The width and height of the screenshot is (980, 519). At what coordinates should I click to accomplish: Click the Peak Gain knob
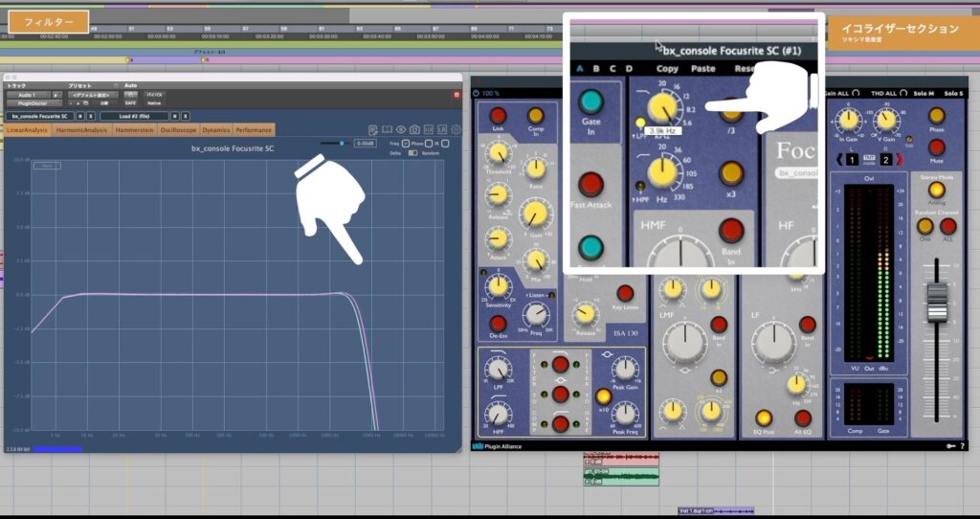[x=625, y=370]
